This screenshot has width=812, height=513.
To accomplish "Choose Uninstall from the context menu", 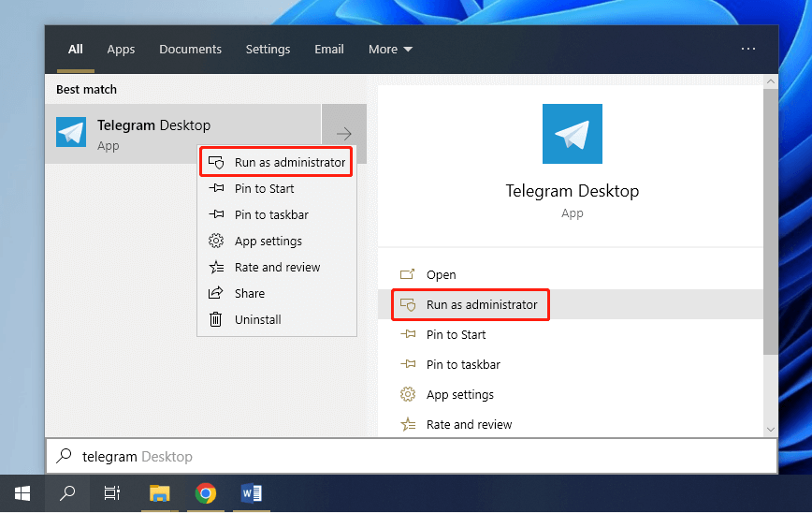I will [x=257, y=320].
